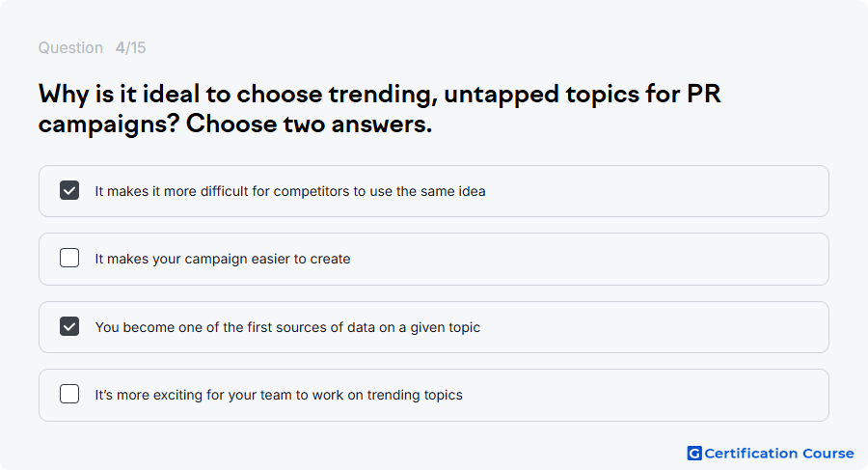Tick the "campaign easier to create" checkbox
This screenshot has width=868, height=470.
pos(69,258)
